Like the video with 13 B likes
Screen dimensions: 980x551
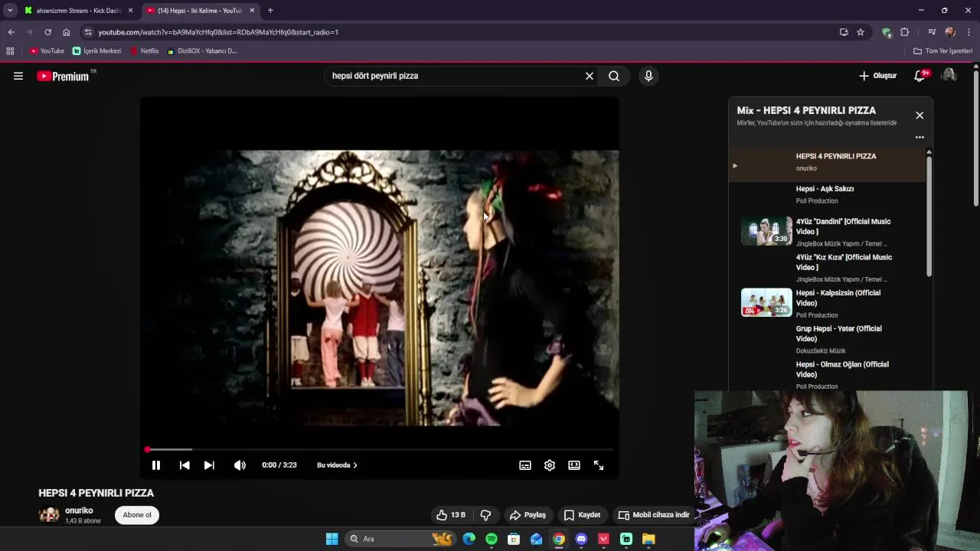[x=451, y=515]
